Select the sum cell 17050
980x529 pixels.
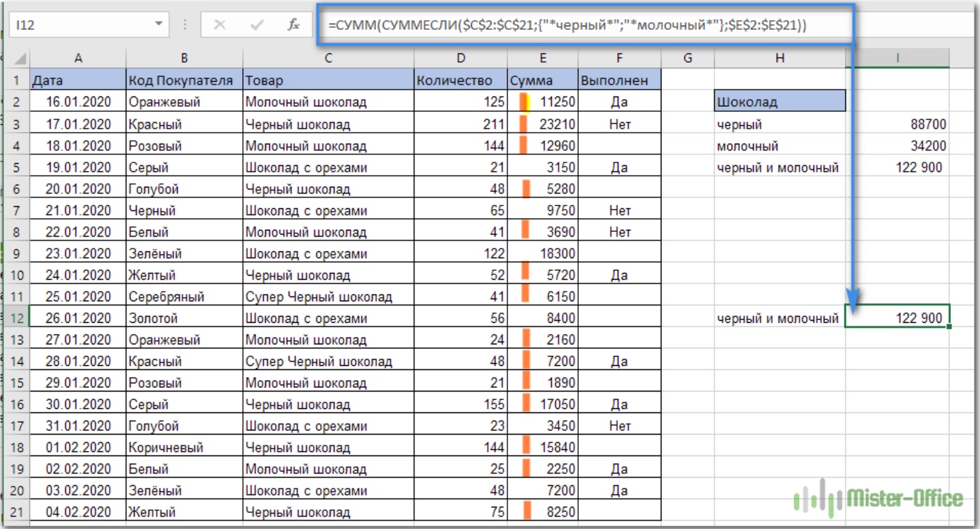click(x=543, y=405)
